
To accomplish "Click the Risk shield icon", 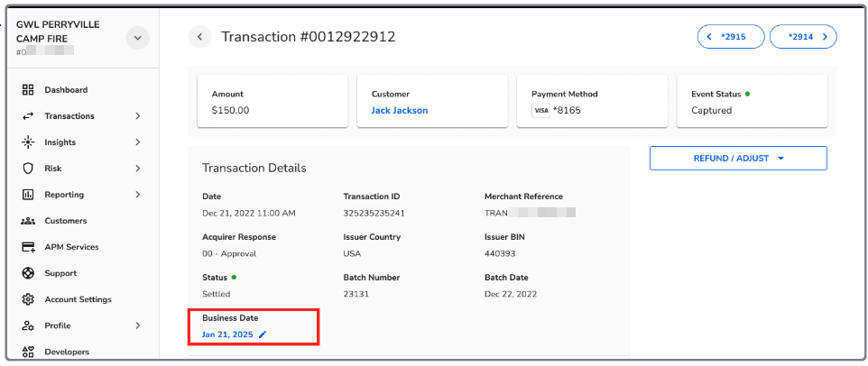I will click(28, 169).
